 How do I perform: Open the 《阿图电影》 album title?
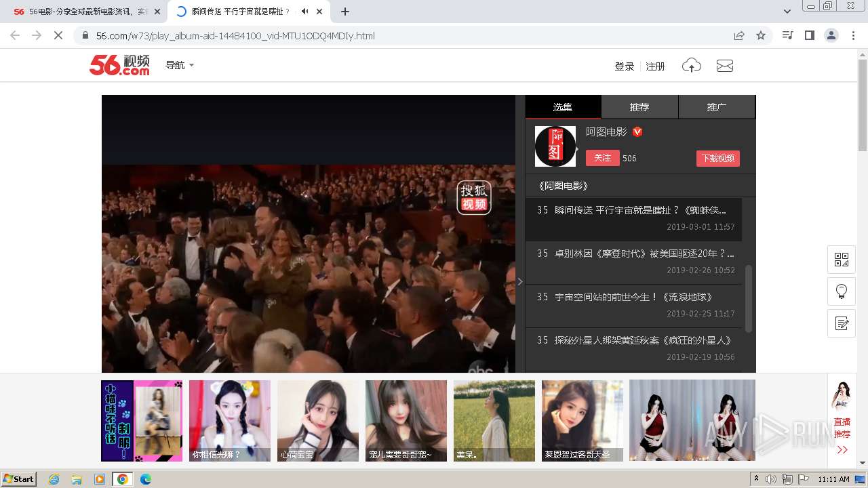coord(562,186)
